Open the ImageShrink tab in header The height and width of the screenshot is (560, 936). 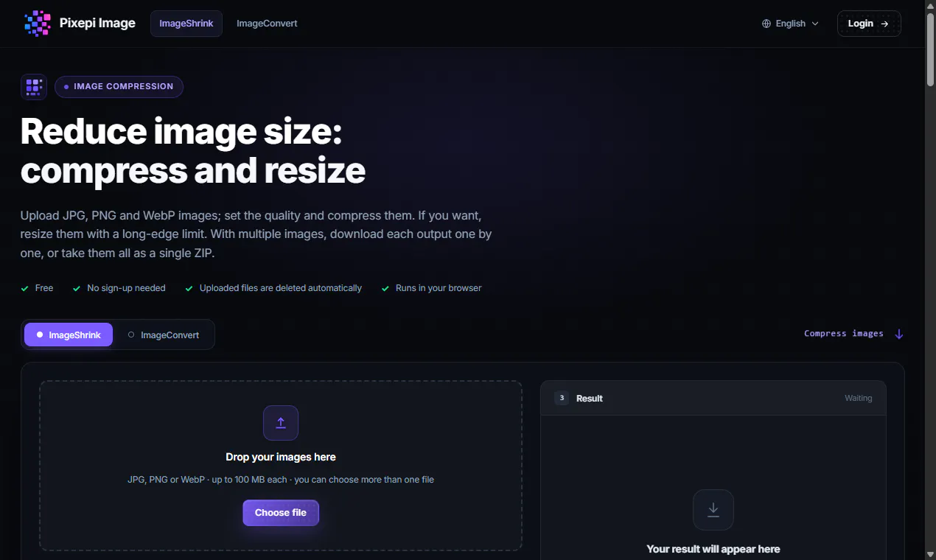(186, 24)
